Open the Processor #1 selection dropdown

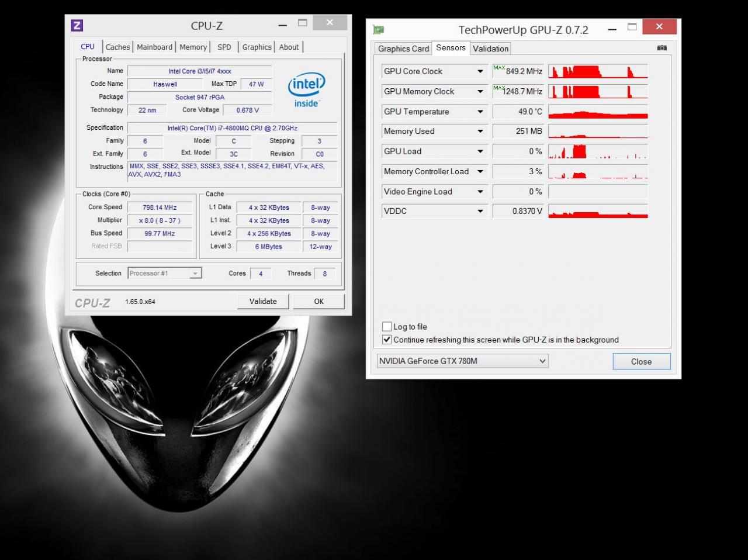[165, 273]
